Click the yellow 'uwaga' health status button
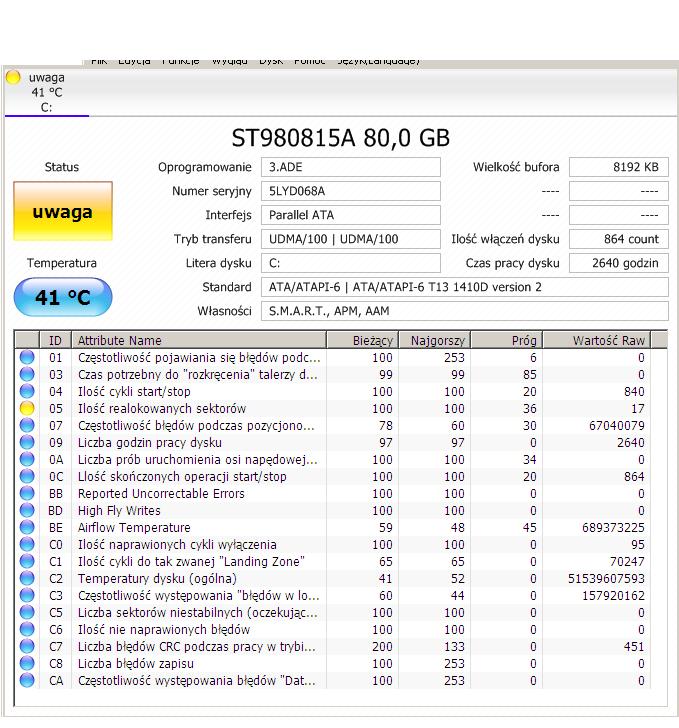The image size is (679, 728). coord(63,211)
